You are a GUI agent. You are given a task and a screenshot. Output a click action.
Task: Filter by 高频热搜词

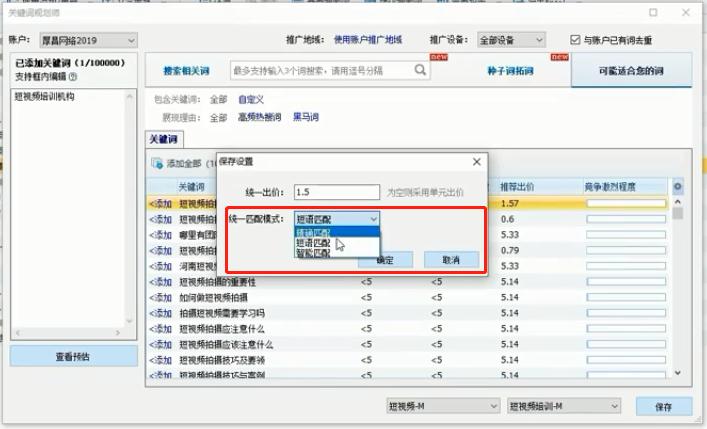[x=259, y=117]
